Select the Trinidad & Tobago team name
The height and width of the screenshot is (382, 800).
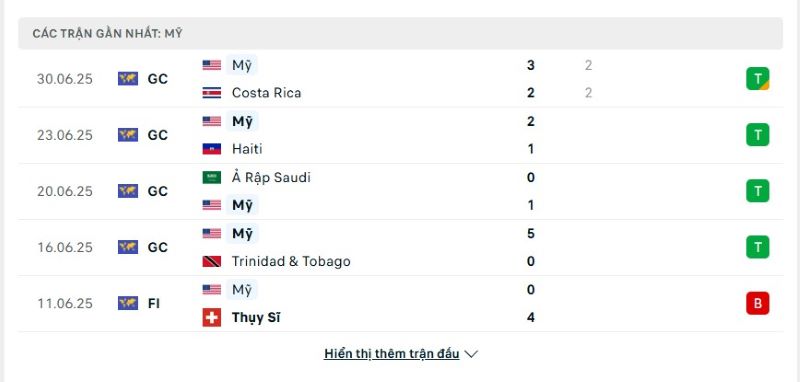(291, 261)
